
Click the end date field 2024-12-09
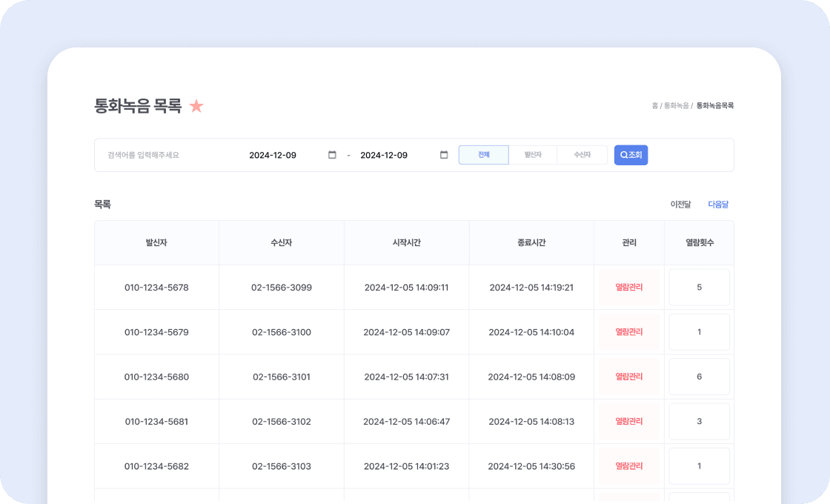(384, 155)
